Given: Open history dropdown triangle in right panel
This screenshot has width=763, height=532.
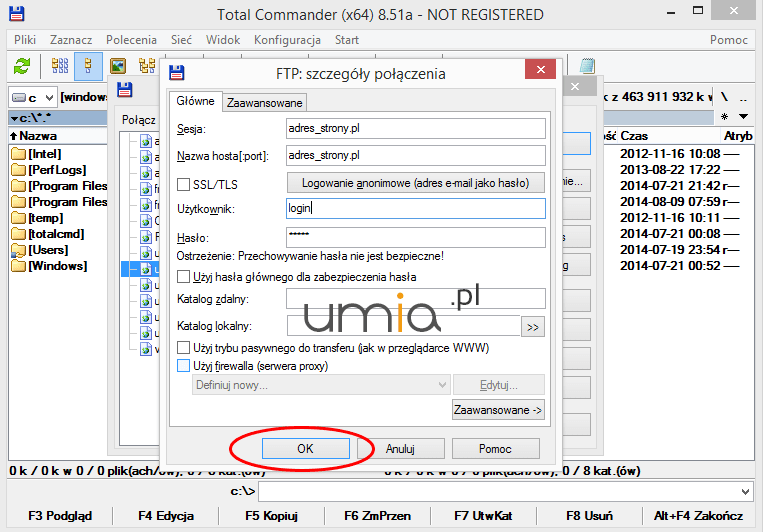Looking at the screenshot, I should pos(744,117).
